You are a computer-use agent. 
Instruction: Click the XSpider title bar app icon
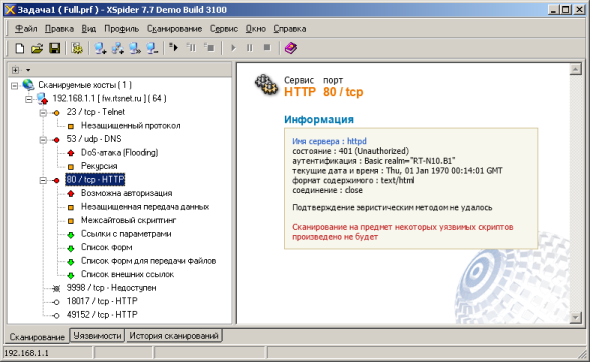click(x=10, y=9)
